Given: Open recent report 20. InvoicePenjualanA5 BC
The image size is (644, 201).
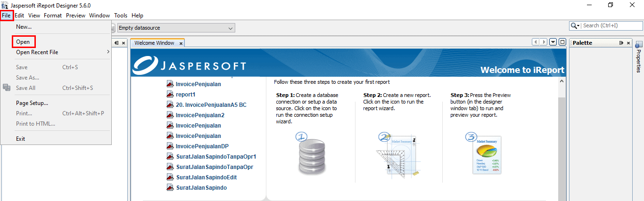Looking at the screenshot, I should click(211, 105).
